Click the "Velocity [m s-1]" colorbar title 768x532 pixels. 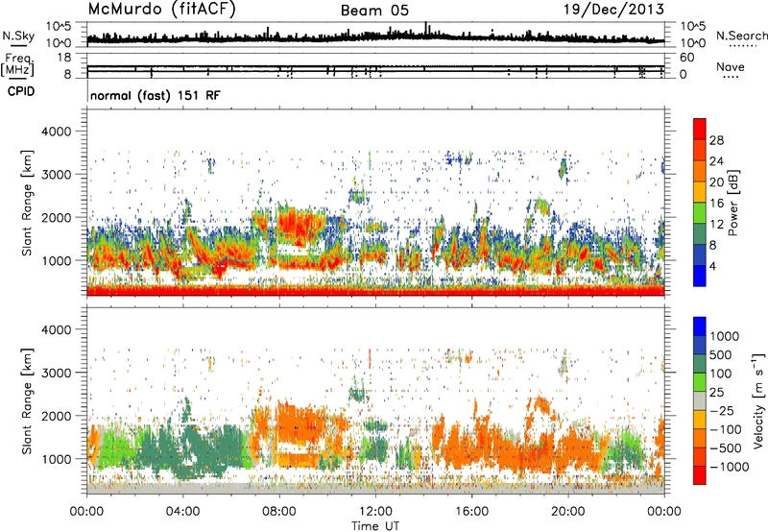(x=759, y=400)
